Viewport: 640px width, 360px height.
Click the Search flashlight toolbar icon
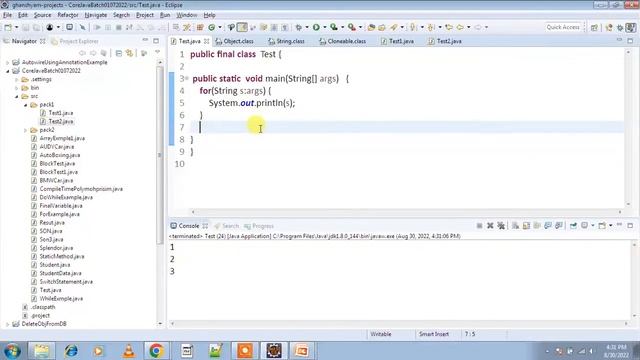click(394, 27)
